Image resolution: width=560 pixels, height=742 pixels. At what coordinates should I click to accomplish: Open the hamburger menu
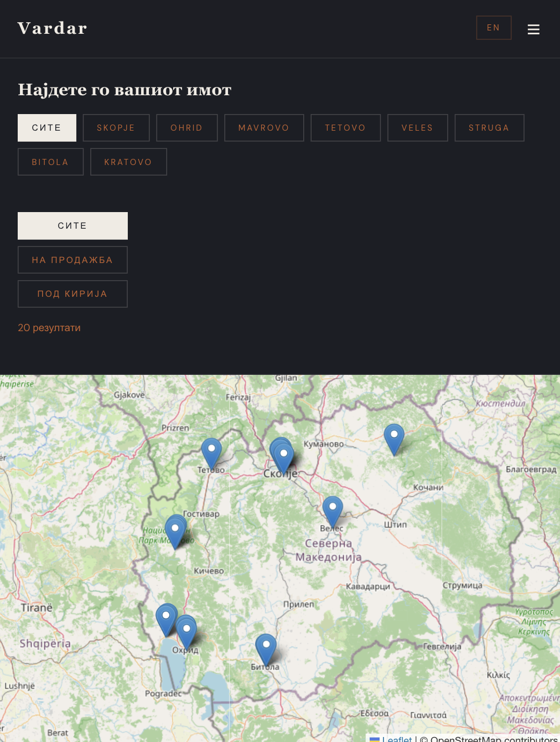(533, 29)
